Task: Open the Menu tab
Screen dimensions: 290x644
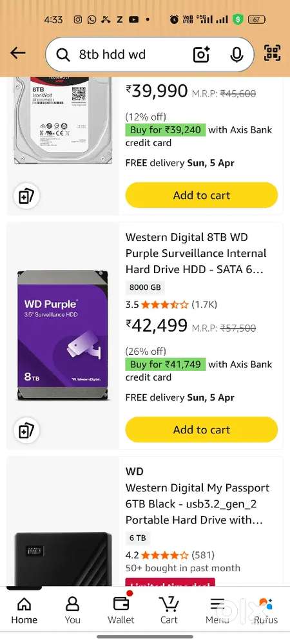Action: (x=217, y=610)
